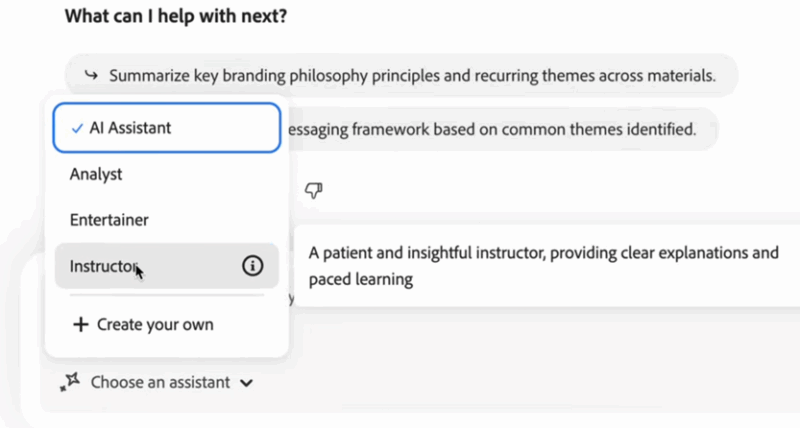The height and width of the screenshot is (428, 800).
Task: Click the Instructor description tooltip text
Action: [x=542, y=265]
